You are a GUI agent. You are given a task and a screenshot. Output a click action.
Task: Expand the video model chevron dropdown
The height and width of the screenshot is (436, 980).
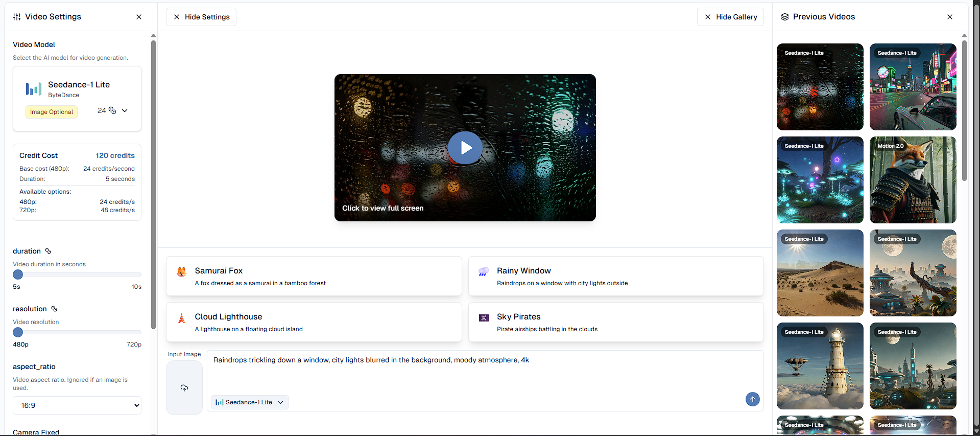[x=125, y=110]
